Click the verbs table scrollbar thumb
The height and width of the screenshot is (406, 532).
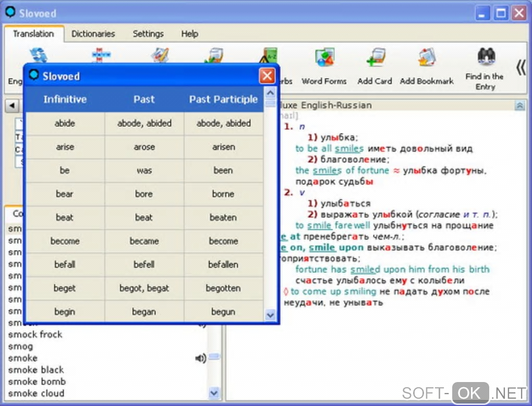tap(270, 103)
